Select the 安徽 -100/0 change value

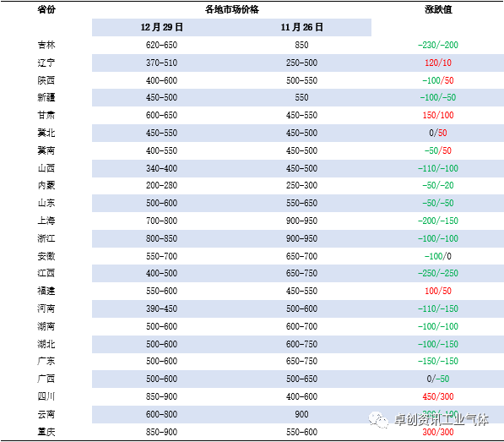tap(438, 256)
